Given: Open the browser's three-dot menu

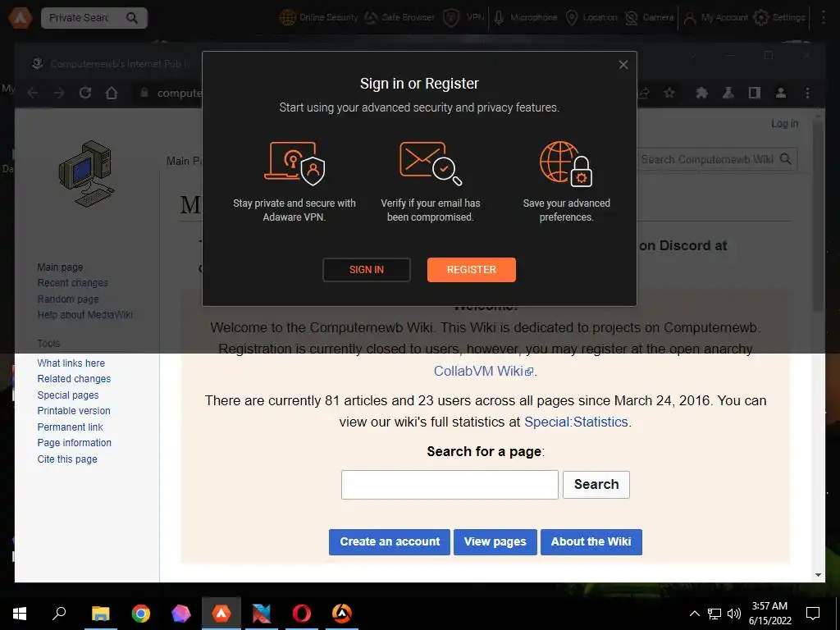Looking at the screenshot, I should tap(807, 94).
